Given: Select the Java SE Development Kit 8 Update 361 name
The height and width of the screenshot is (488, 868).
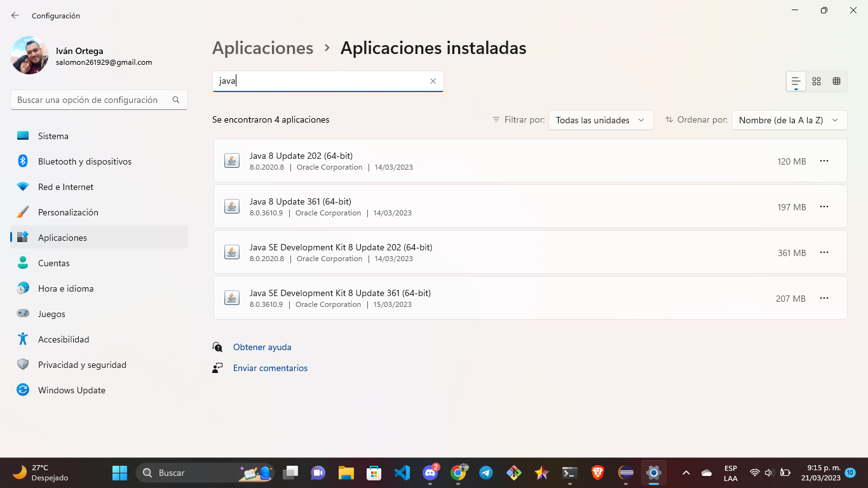Looking at the screenshot, I should 340,293.
